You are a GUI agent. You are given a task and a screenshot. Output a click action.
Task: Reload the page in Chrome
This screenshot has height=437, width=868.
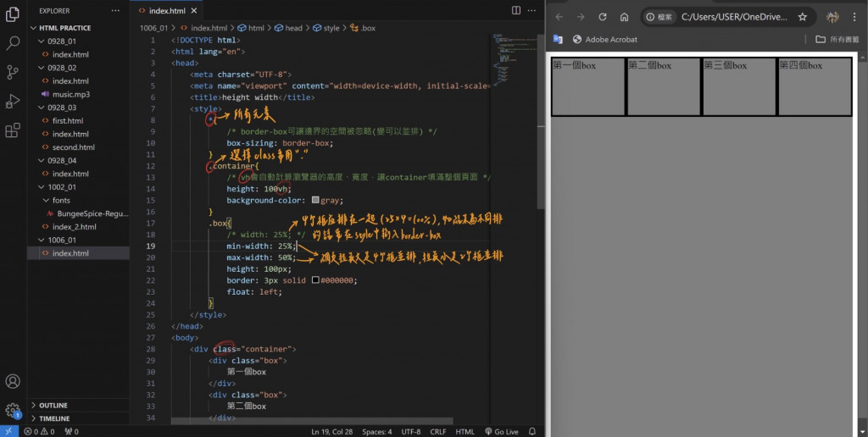603,17
